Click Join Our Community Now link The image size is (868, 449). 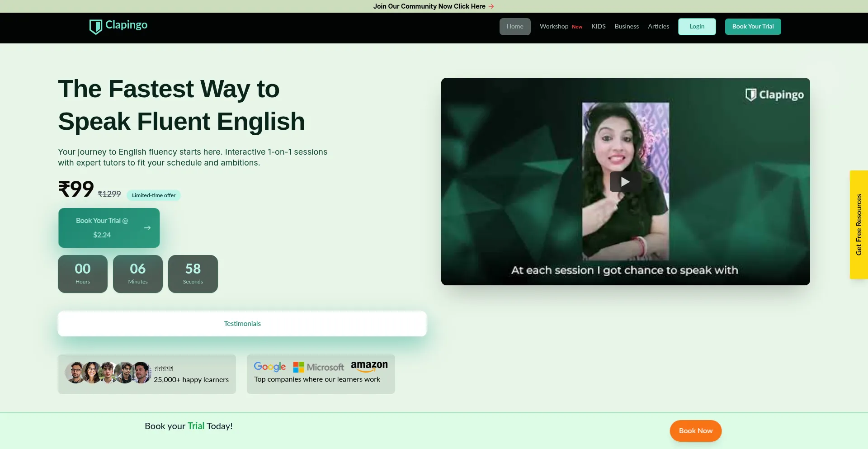click(429, 6)
